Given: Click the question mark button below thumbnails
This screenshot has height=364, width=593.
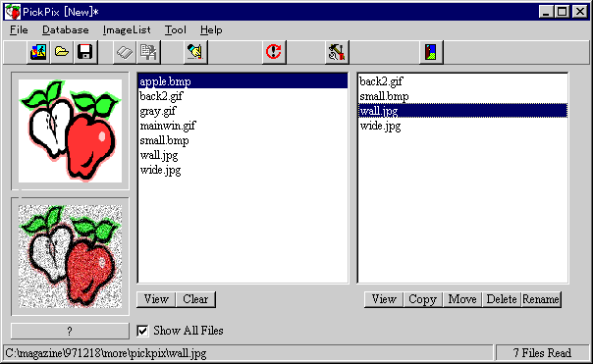Looking at the screenshot, I should (x=70, y=331).
